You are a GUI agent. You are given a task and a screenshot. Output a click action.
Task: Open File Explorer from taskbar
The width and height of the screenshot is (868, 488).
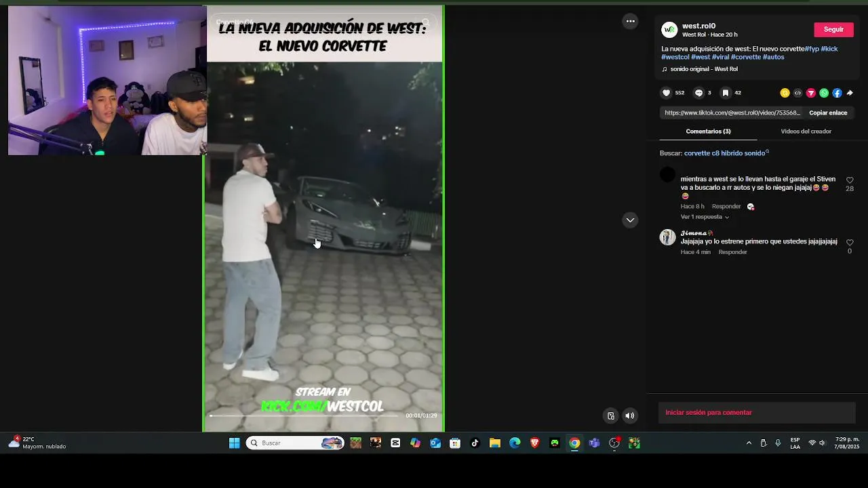(495, 443)
